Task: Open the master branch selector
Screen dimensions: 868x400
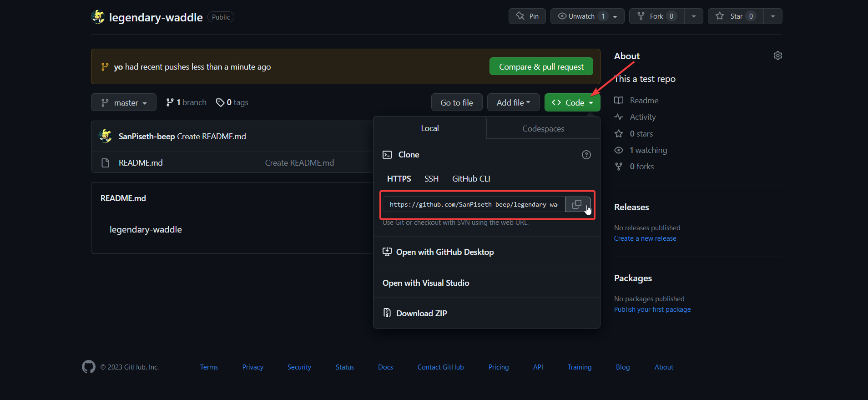Action: point(124,102)
